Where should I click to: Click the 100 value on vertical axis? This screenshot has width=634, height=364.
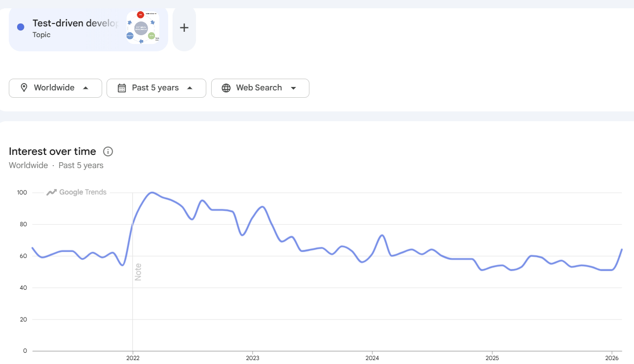pos(22,193)
